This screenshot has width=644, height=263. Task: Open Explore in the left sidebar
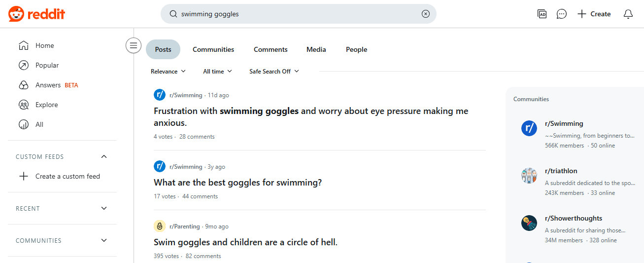coord(46,105)
